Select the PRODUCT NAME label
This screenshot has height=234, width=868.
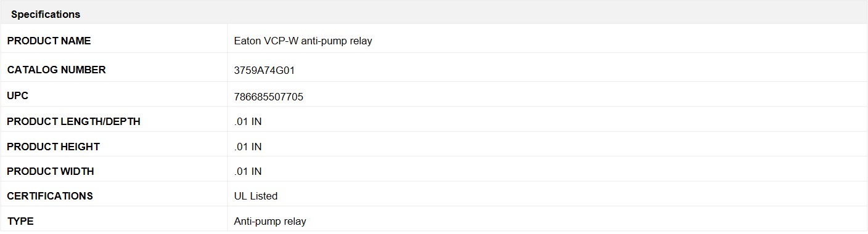(x=49, y=41)
